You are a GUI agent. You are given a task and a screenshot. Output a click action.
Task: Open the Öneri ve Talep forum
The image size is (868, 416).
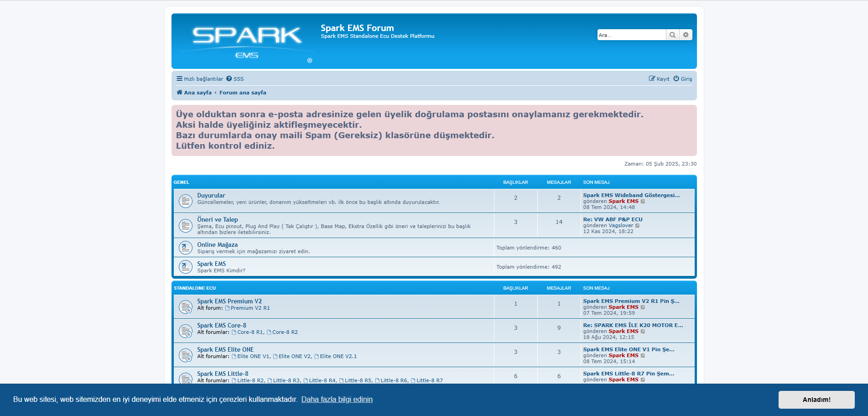(218, 219)
